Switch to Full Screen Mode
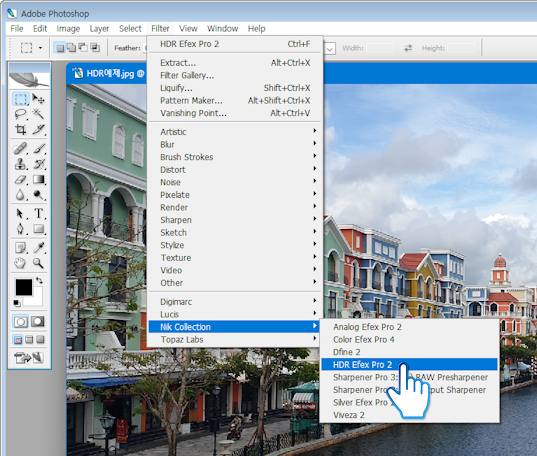Image resolution: width=537 pixels, height=456 pixels. click(x=41, y=340)
